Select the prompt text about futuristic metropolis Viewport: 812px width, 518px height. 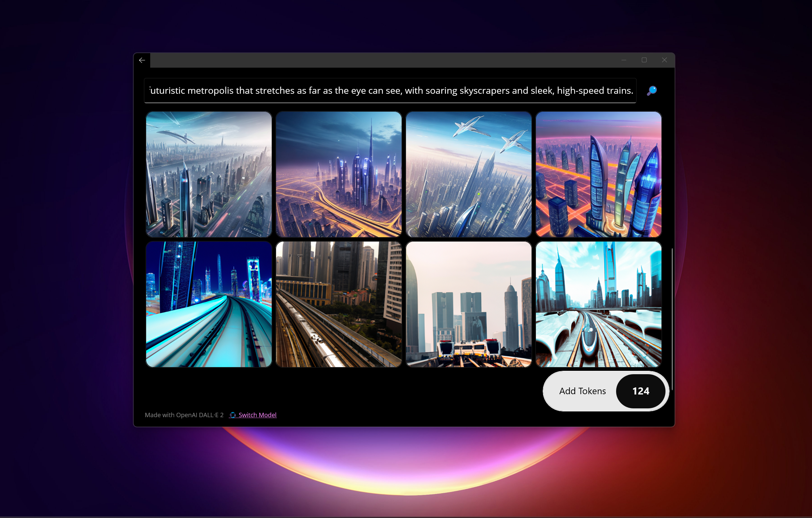tap(389, 90)
